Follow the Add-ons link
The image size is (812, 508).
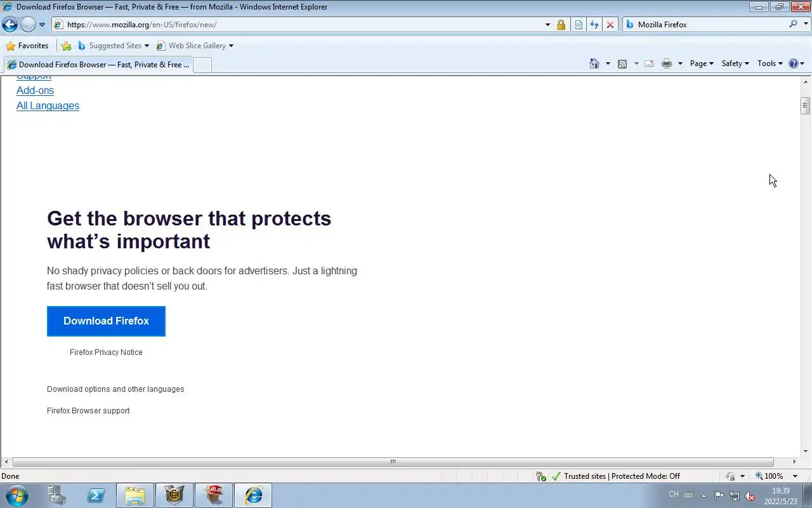35,90
